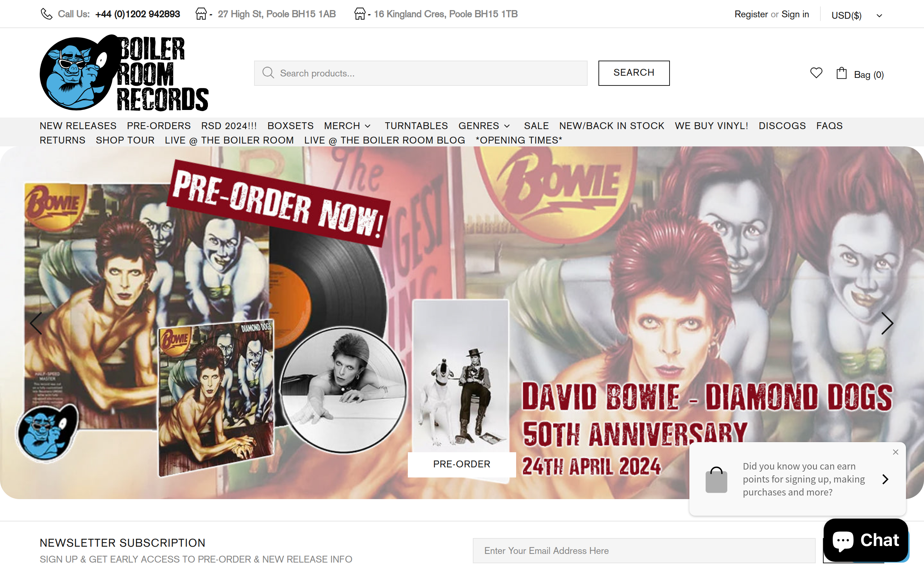Open the Chat widget
Image resolution: width=924 pixels, height=577 pixels.
866,540
